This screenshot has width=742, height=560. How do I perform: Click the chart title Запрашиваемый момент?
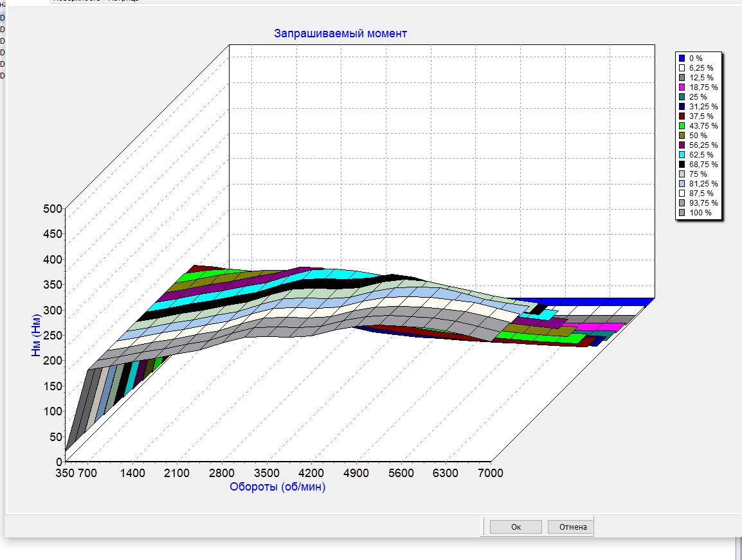[x=340, y=33]
